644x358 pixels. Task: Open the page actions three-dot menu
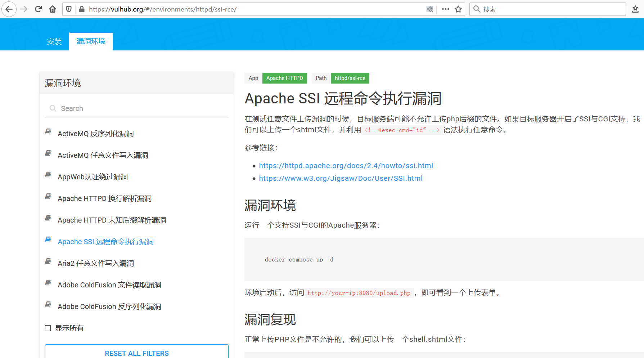coord(446,9)
